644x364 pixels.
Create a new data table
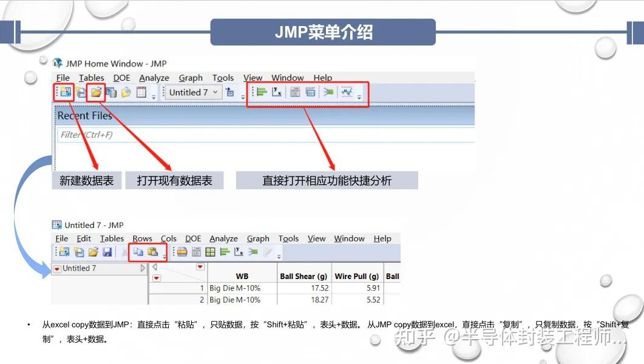point(64,92)
